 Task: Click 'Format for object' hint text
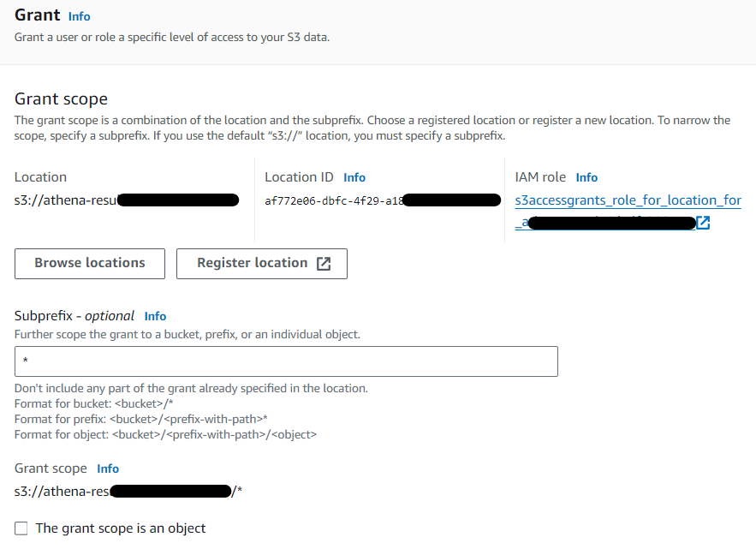pyautogui.click(x=165, y=434)
